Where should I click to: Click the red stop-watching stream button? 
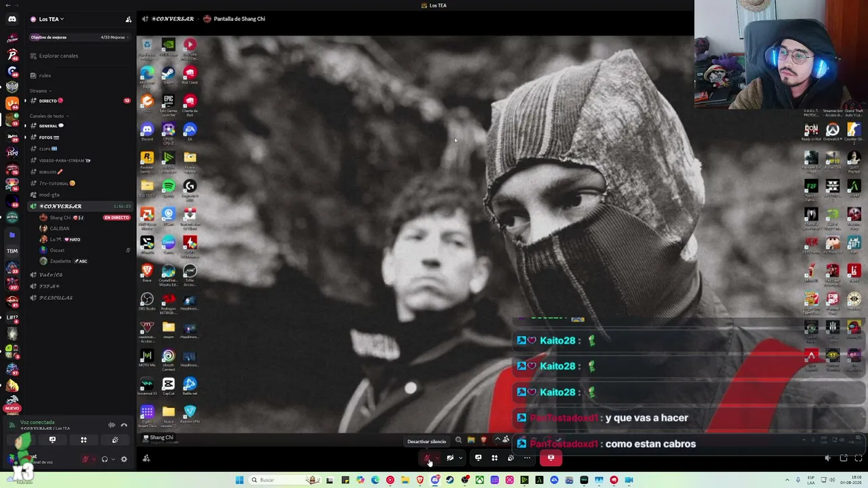click(551, 458)
